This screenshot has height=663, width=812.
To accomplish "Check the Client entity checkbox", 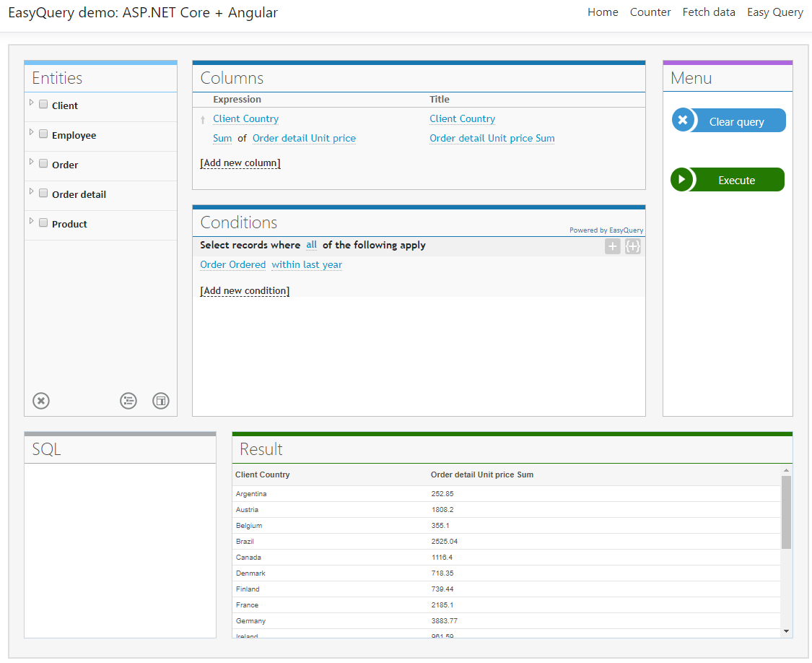I will coord(43,104).
